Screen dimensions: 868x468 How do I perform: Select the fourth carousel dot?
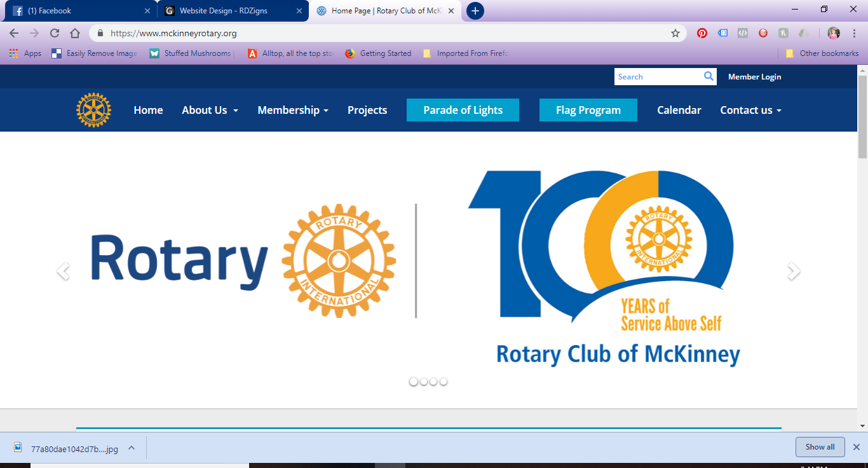(x=444, y=382)
